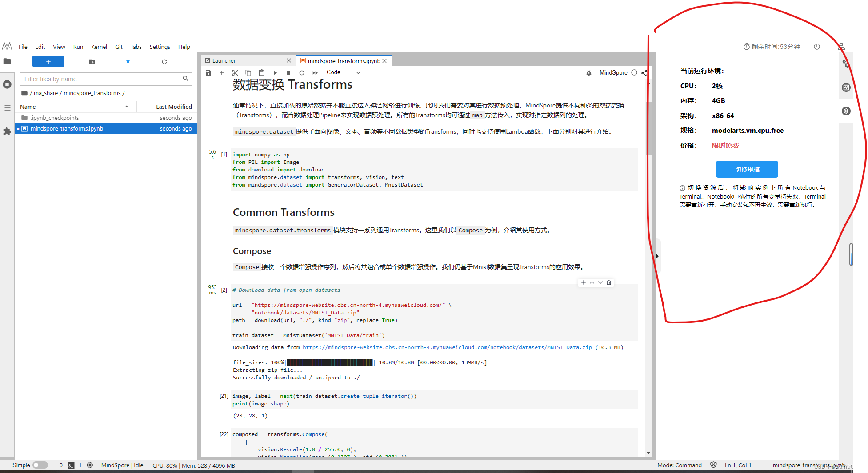The image size is (868, 473).
Task: Navigate to ma_share in the breadcrumb
Action: (46, 93)
